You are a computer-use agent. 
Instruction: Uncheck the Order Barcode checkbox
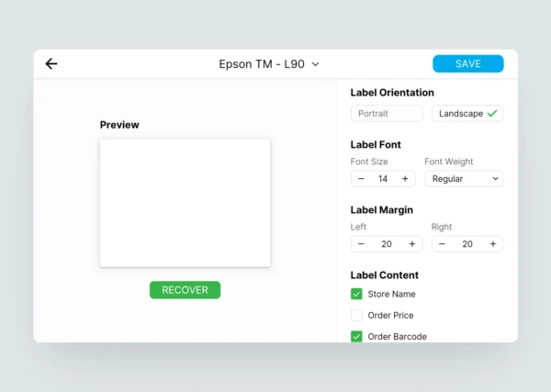pyautogui.click(x=356, y=337)
